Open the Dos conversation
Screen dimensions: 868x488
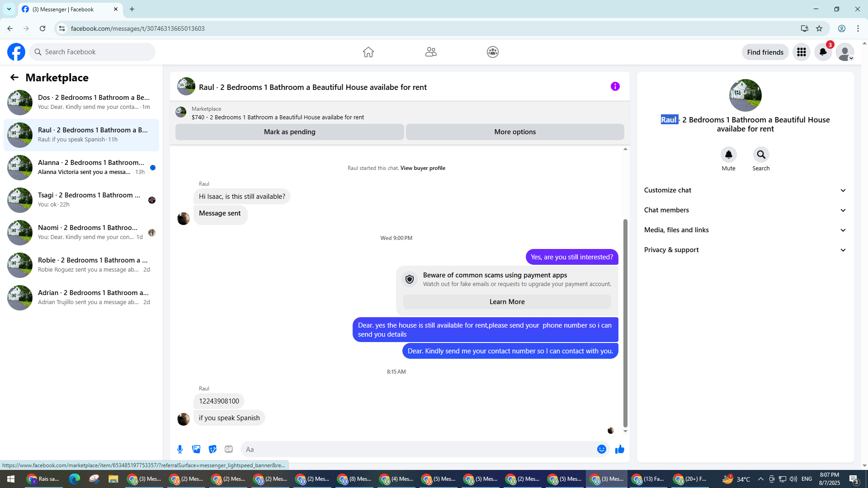point(81,103)
